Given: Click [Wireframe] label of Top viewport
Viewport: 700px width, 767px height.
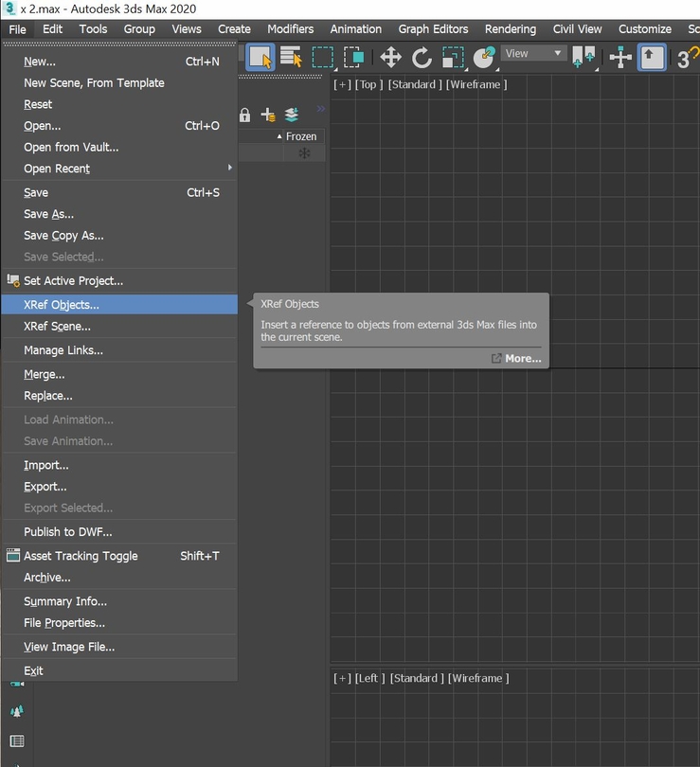Looking at the screenshot, I should (476, 84).
